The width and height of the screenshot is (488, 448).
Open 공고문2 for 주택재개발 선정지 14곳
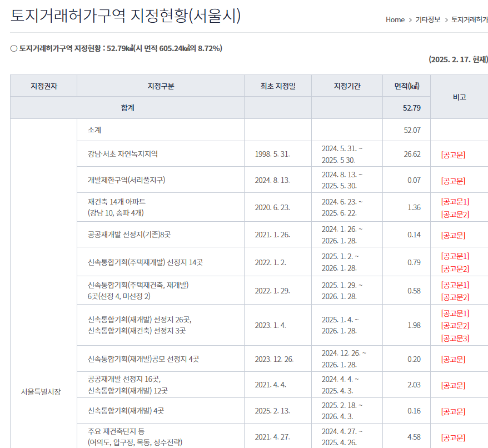(455, 268)
